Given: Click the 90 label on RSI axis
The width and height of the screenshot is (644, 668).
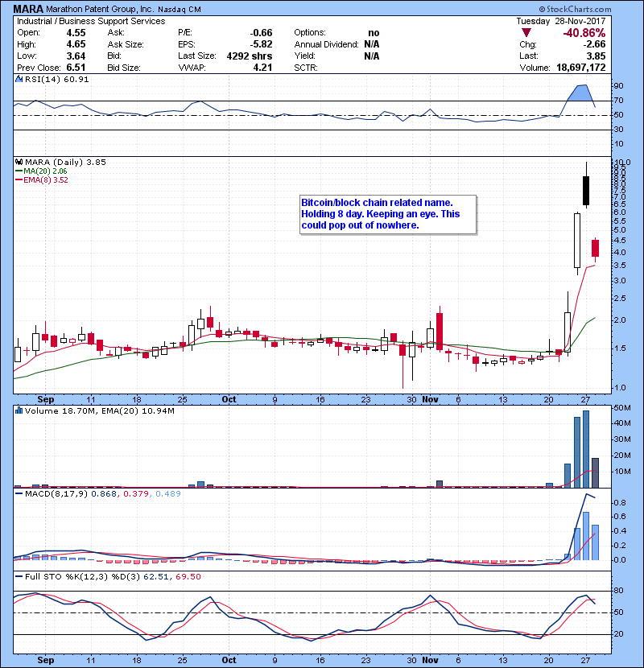Looking at the screenshot, I should (x=618, y=85).
